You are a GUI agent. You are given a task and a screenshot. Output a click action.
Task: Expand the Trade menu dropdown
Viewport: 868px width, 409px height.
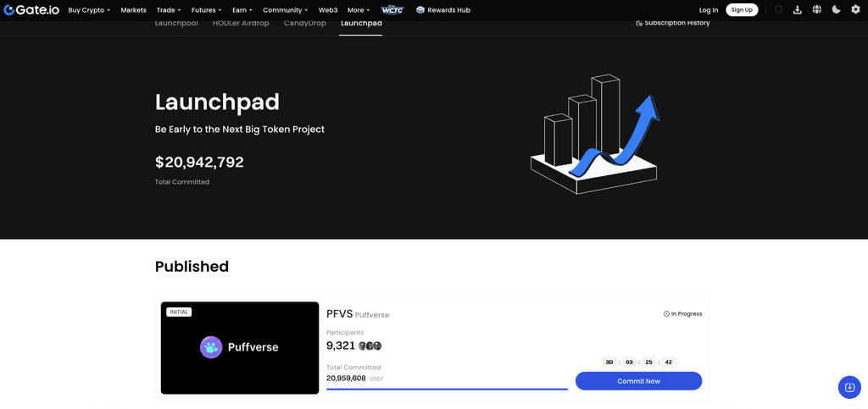click(169, 10)
